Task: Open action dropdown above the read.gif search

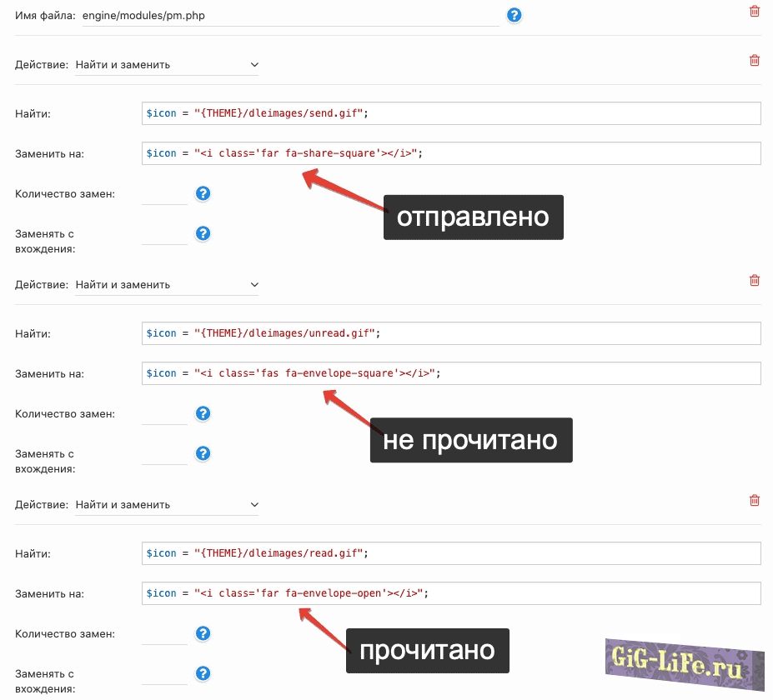Action: 167,505
